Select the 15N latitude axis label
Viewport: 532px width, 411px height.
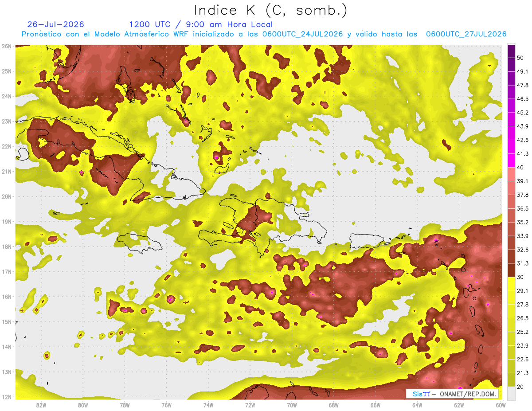tap(6, 321)
